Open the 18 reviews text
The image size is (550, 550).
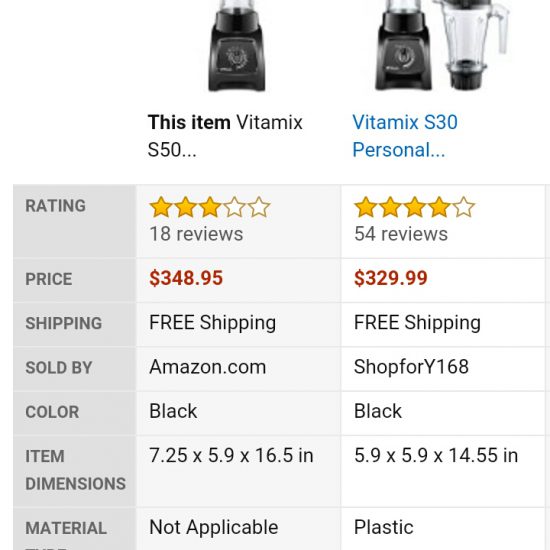(196, 234)
